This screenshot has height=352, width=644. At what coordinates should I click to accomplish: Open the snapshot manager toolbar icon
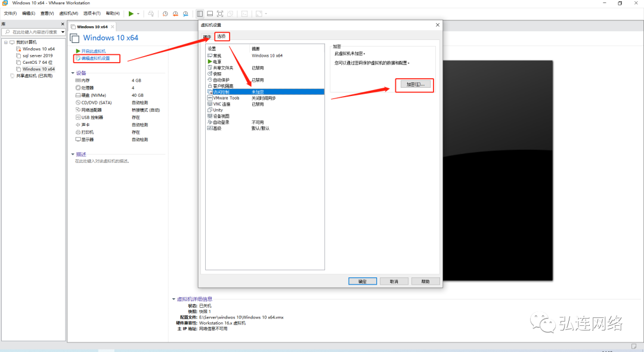[x=185, y=14]
